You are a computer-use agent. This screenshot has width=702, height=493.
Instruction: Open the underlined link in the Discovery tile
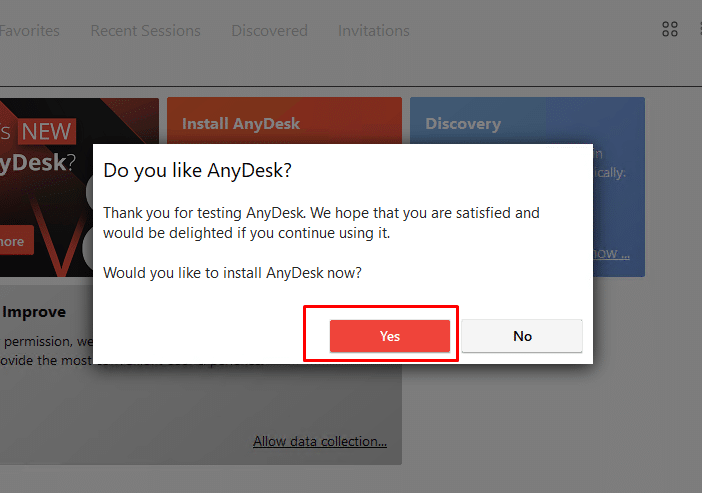point(612,254)
